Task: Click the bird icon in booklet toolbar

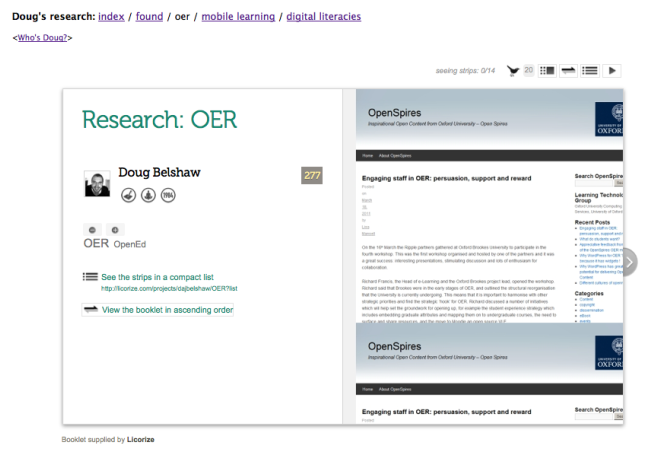Action: (x=513, y=71)
